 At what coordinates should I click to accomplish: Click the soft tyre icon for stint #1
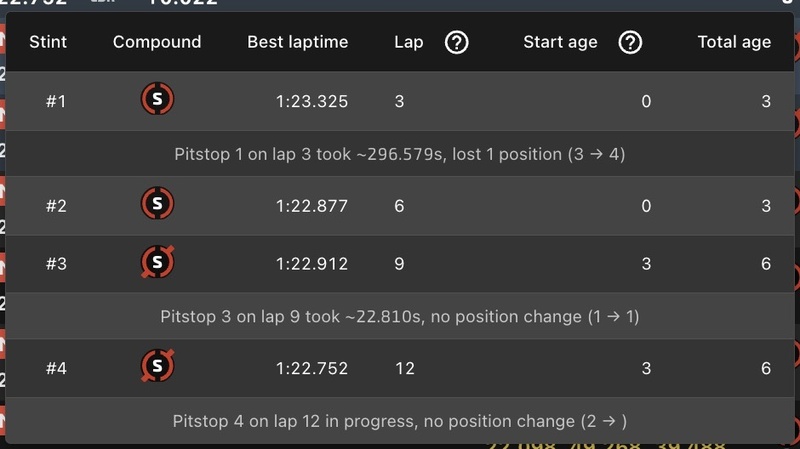click(157, 100)
